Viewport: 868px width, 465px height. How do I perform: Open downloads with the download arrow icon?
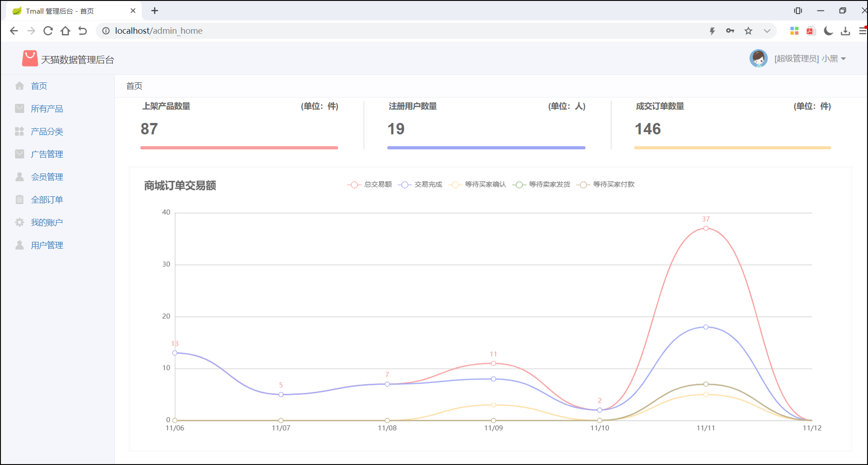click(x=846, y=31)
